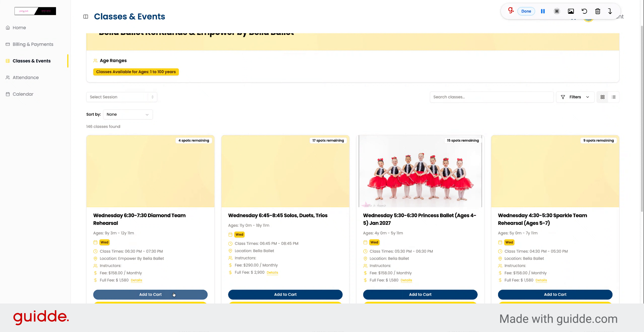
Task: Open the Attendance page
Action: (x=25, y=78)
